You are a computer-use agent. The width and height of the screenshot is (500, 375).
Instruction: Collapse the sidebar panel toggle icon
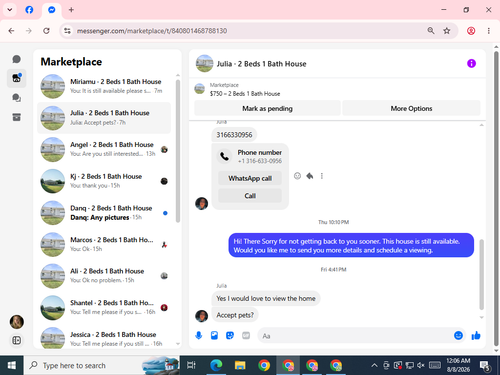click(16, 340)
